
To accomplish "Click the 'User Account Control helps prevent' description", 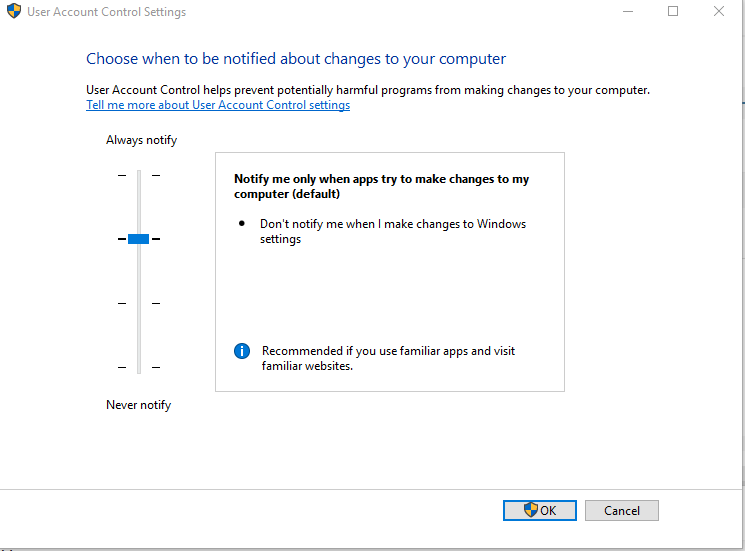I will pyautogui.click(x=368, y=90).
